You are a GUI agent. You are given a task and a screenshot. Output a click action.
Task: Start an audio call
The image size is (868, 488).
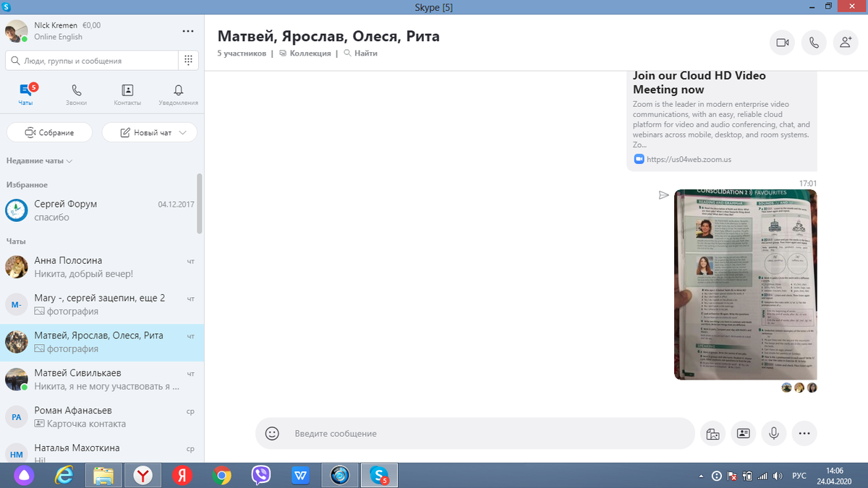click(x=814, y=43)
